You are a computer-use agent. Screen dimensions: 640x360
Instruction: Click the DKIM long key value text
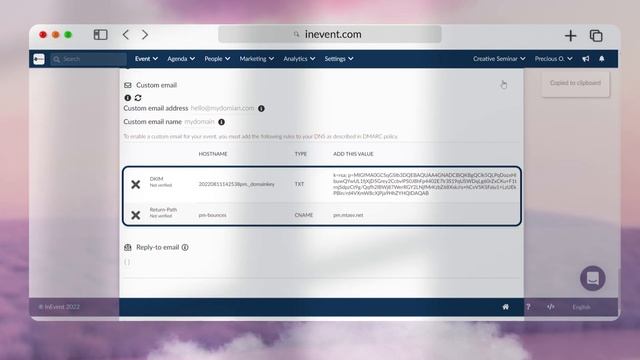click(x=424, y=184)
